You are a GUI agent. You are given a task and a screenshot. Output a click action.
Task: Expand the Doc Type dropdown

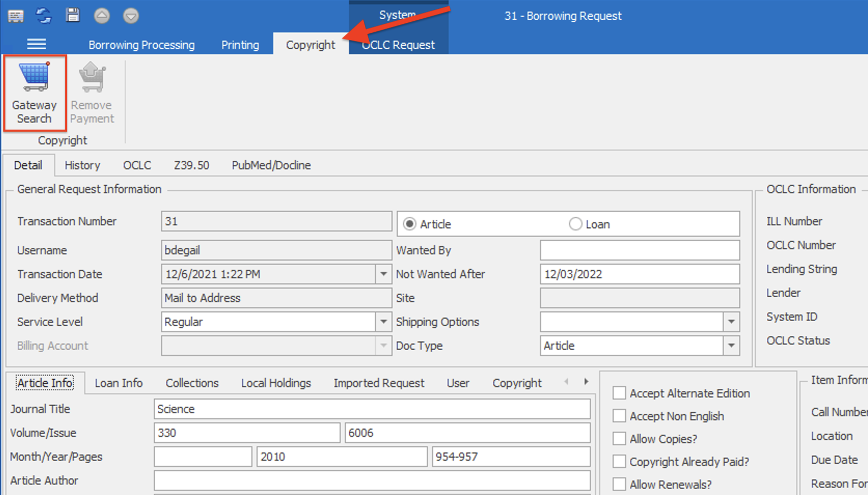[732, 346]
